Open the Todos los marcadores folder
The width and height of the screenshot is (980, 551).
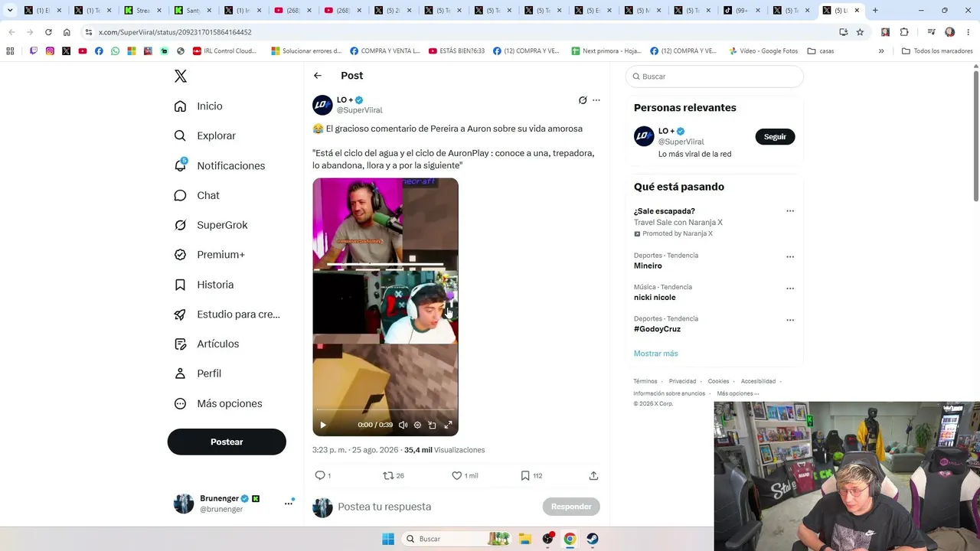pos(937,51)
